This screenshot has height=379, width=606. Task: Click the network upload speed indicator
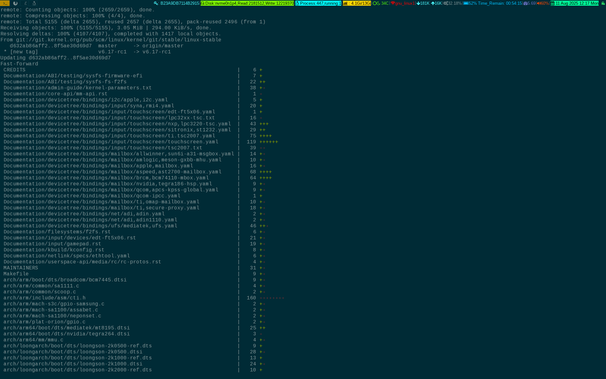click(x=437, y=3)
